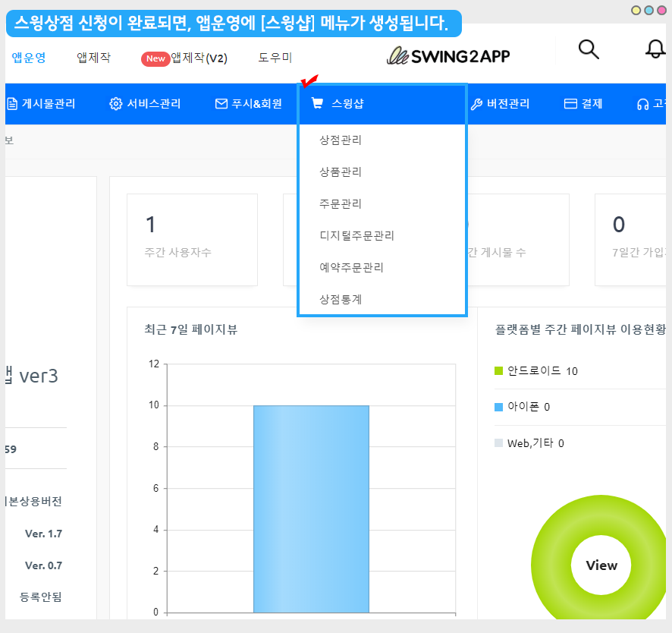Screen dimensions: 672x633
Task: Click the document icon beside 게시물관리
Action: tap(12, 104)
